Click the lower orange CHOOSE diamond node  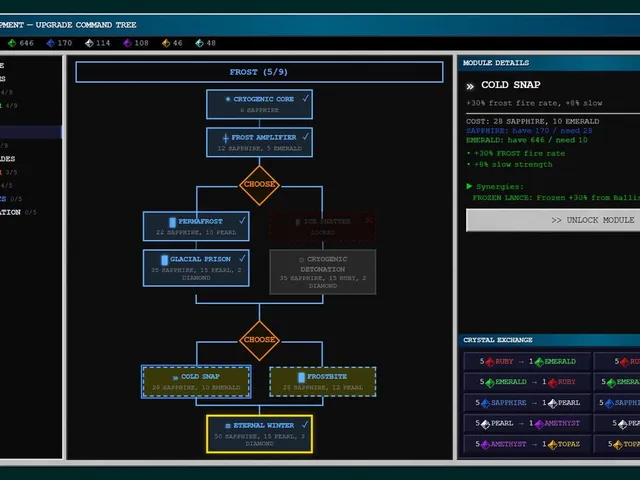[260, 340]
